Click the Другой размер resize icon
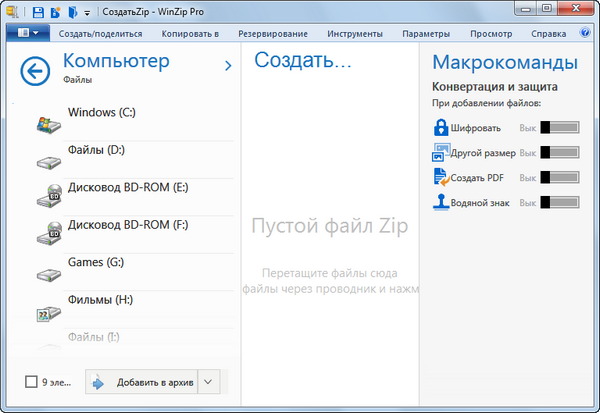 (441, 153)
